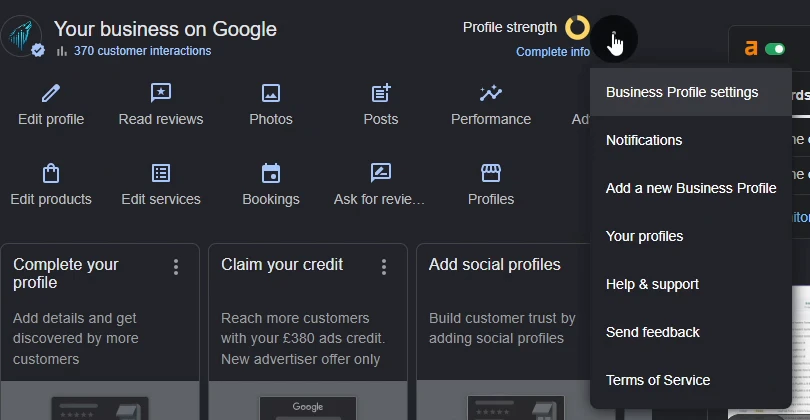810x420 pixels.
Task: Open the Edit profile pencil icon
Action: click(51, 94)
